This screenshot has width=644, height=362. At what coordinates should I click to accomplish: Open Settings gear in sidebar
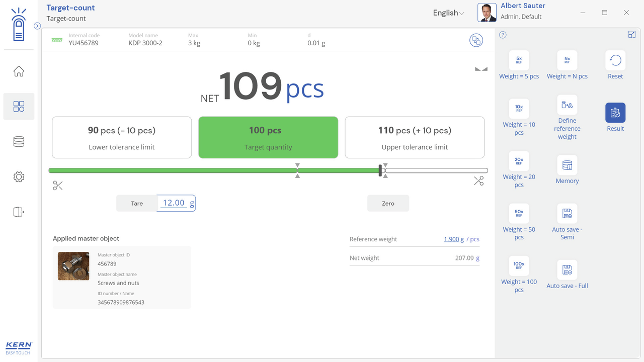click(x=19, y=177)
